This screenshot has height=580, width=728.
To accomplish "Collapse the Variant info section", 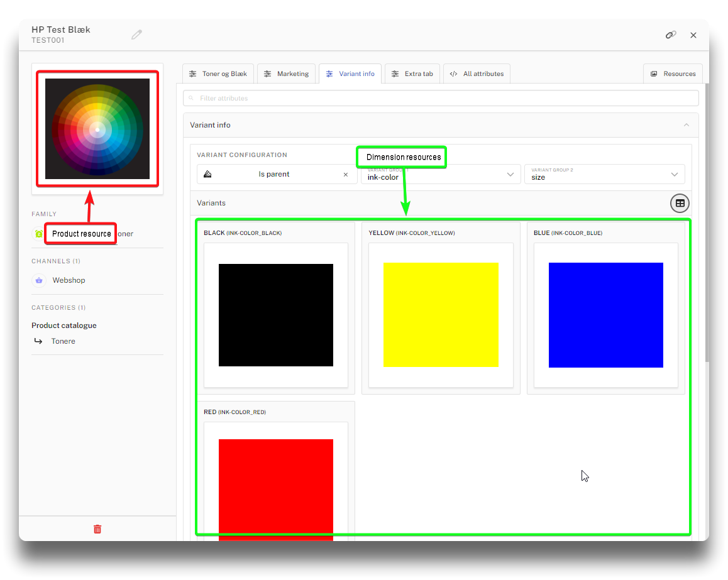I will pyautogui.click(x=687, y=125).
